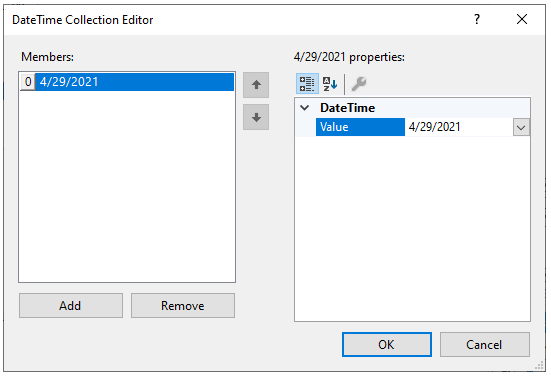Open the Value date dropdown arrow
Image resolution: width=551 pixels, height=376 pixels.
pyautogui.click(x=521, y=127)
